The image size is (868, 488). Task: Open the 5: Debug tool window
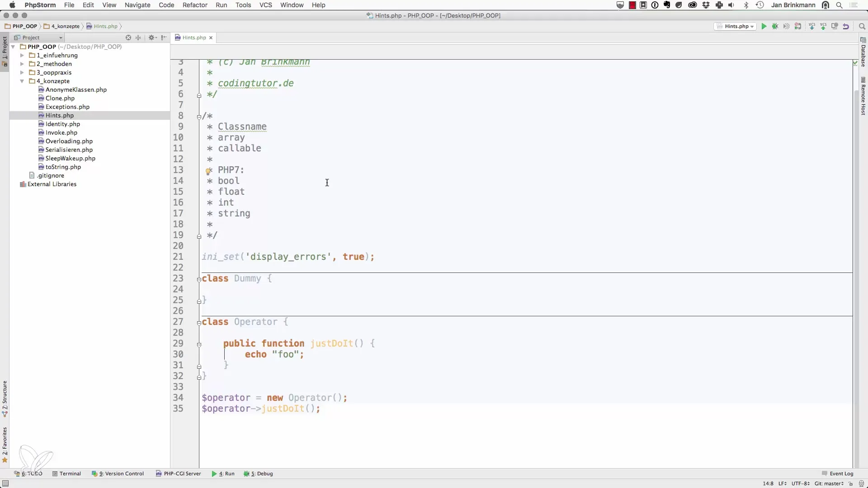click(x=258, y=474)
